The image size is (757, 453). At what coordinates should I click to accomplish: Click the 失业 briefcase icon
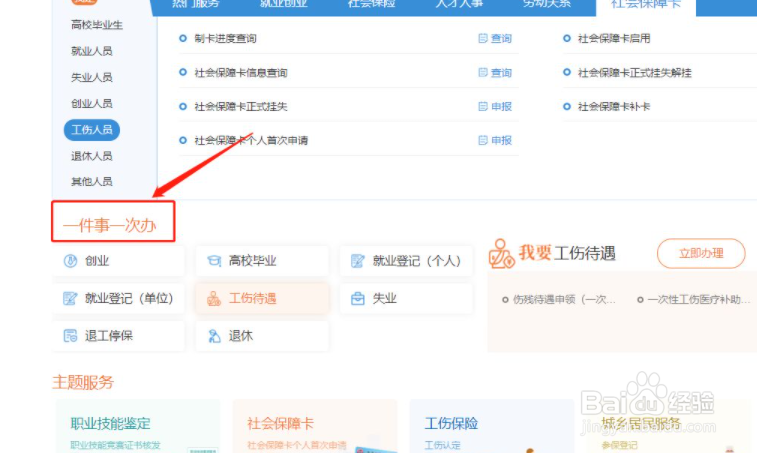358,298
